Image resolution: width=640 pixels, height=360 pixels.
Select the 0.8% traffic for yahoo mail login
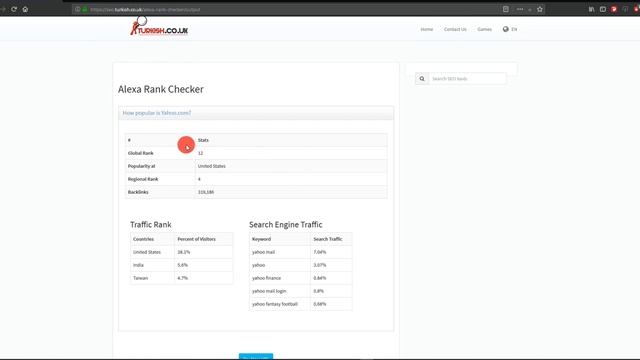click(x=318, y=291)
